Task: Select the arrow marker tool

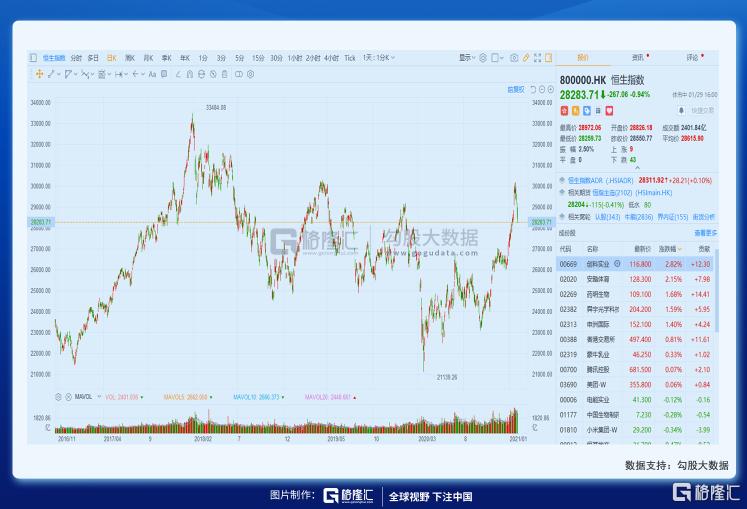Action: (136, 74)
